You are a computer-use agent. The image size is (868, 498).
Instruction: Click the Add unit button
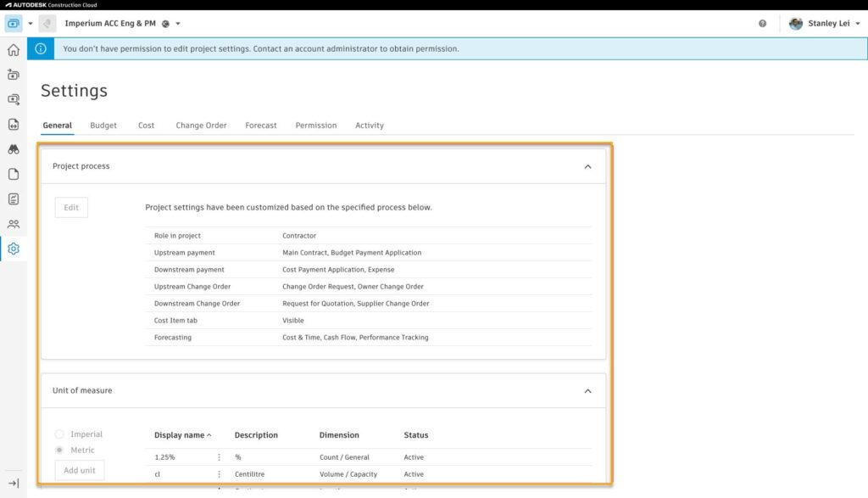[79, 470]
